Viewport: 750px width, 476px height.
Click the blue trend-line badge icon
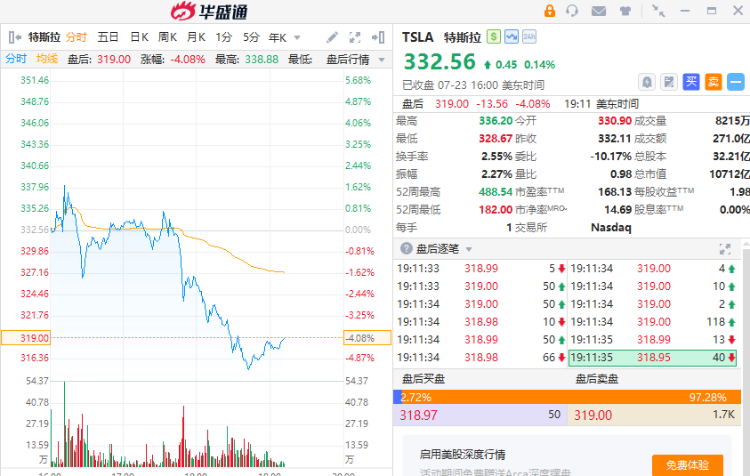[511, 36]
